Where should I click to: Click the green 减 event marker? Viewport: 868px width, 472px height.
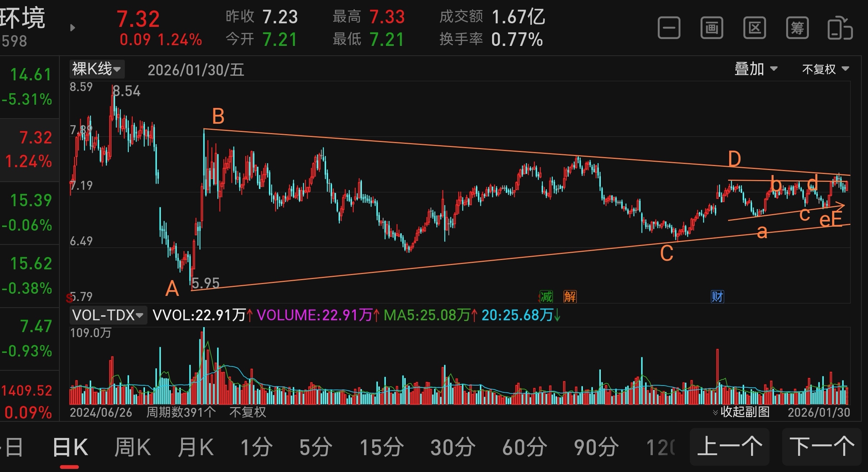tap(546, 297)
